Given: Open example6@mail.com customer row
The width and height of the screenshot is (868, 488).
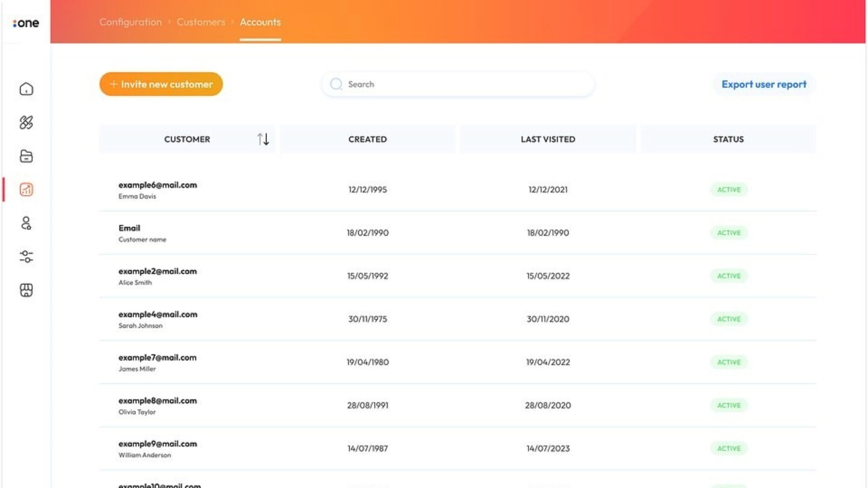Looking at the screenshot, I should point(157,186).
